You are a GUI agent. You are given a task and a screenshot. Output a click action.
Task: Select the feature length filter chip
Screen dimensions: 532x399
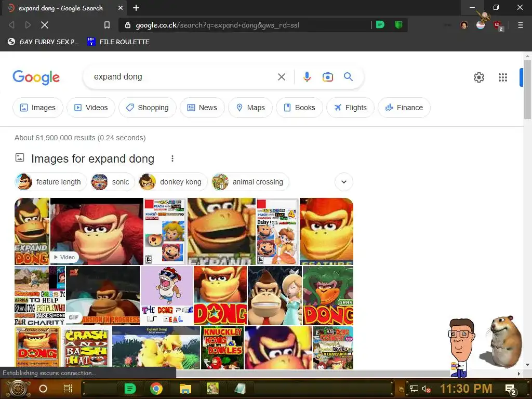(x=50, y=182)
